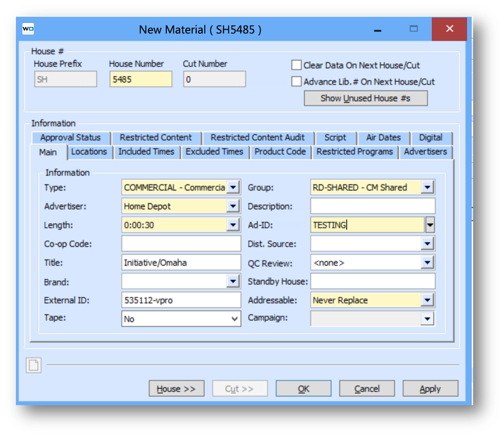Select the Product Code tab
504x436 pixels.
(280, 152)
